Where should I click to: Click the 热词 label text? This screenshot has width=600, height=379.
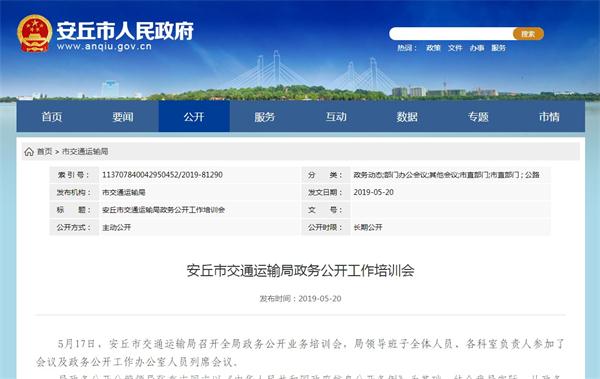(x=407, y=48)
